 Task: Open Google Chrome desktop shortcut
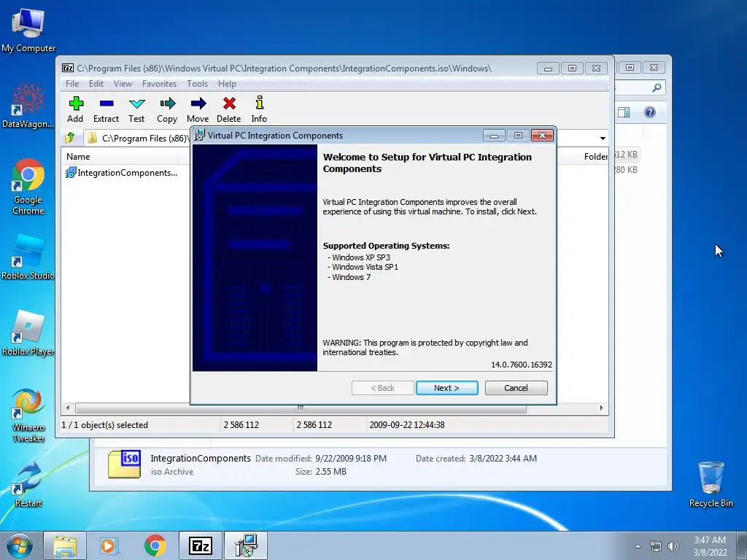pyautogui.click(x=28, y=186)
